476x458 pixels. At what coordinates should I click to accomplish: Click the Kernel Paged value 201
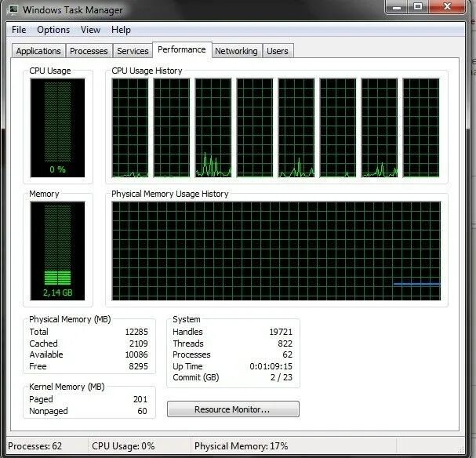140,399
